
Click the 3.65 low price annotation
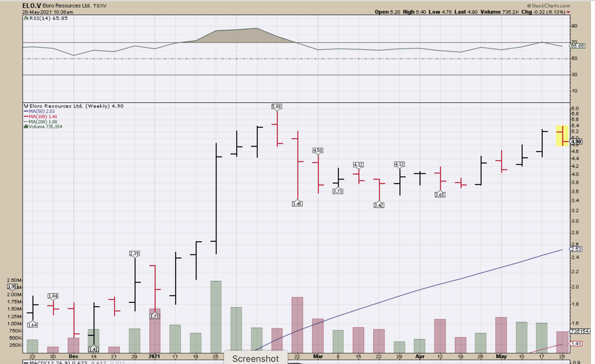tap(440, 195)
